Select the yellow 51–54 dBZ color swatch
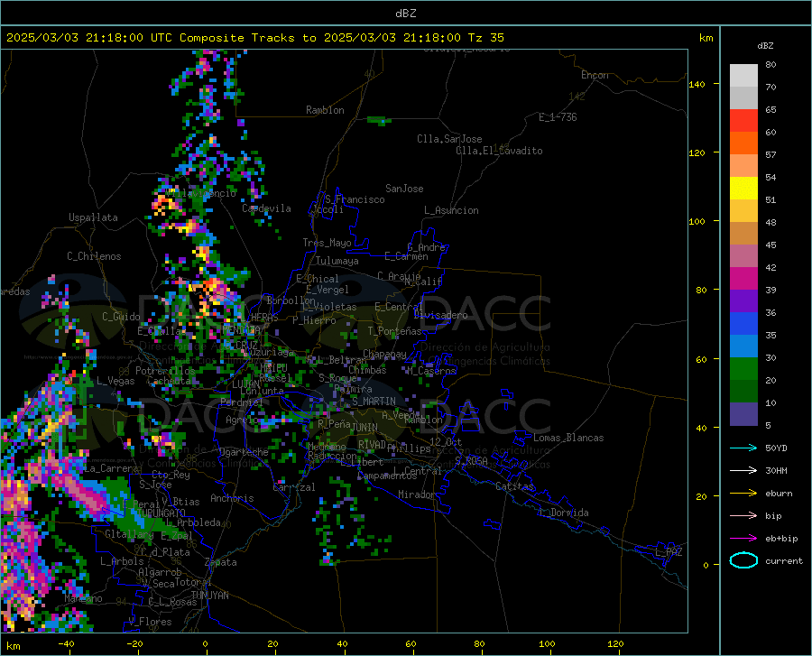This screenshot has height=656, width=812. (x=743, y=189)
